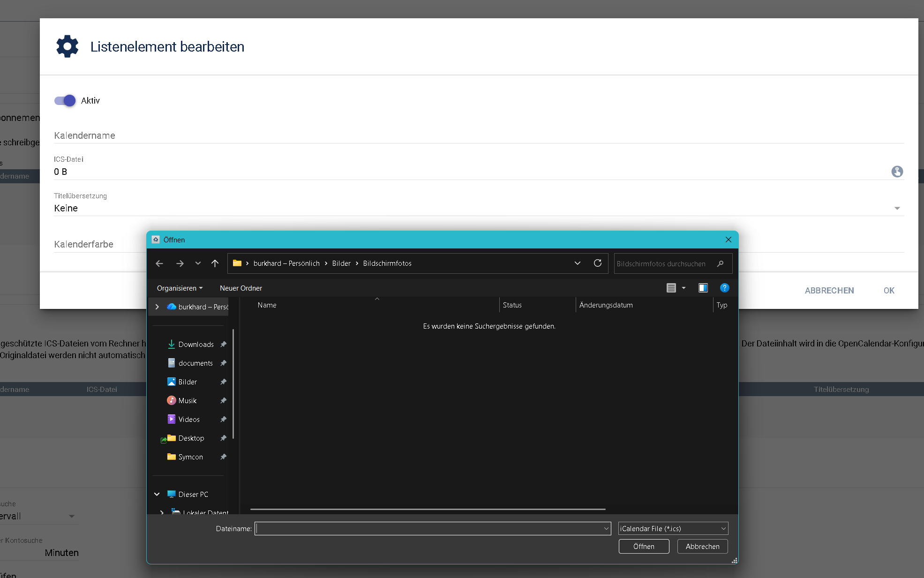Image resolution: width=924 pixels, height=578 pixels.
Task: Collapse the Dieser PC tree node
Action: point(157,494)
